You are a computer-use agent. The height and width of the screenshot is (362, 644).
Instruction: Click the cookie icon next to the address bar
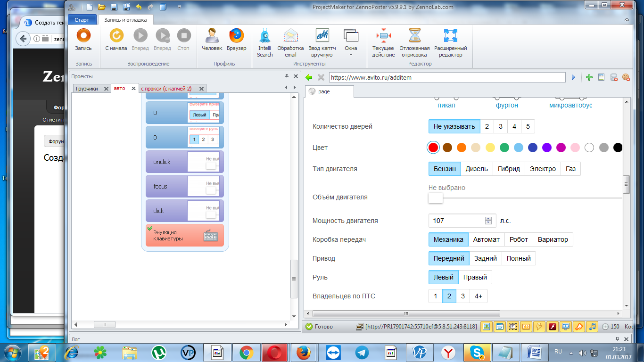[x=626, y=77]
